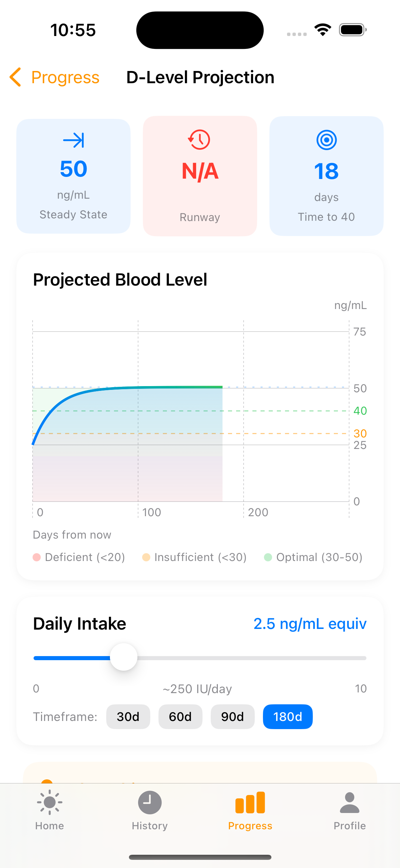This screenshot has height=868, width=400.
Task: Go back to Progress screen link
Action: pos(65,77)
